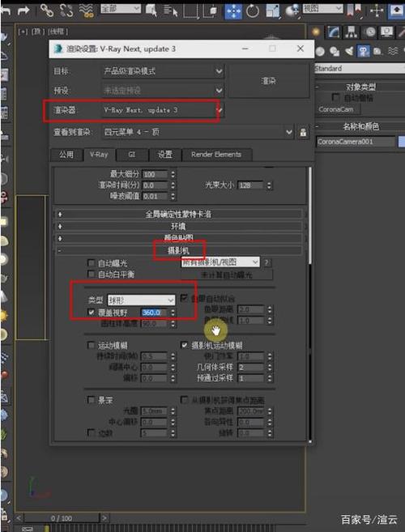
Task: Click the 渲染 render button
Action: click(269, 81)
